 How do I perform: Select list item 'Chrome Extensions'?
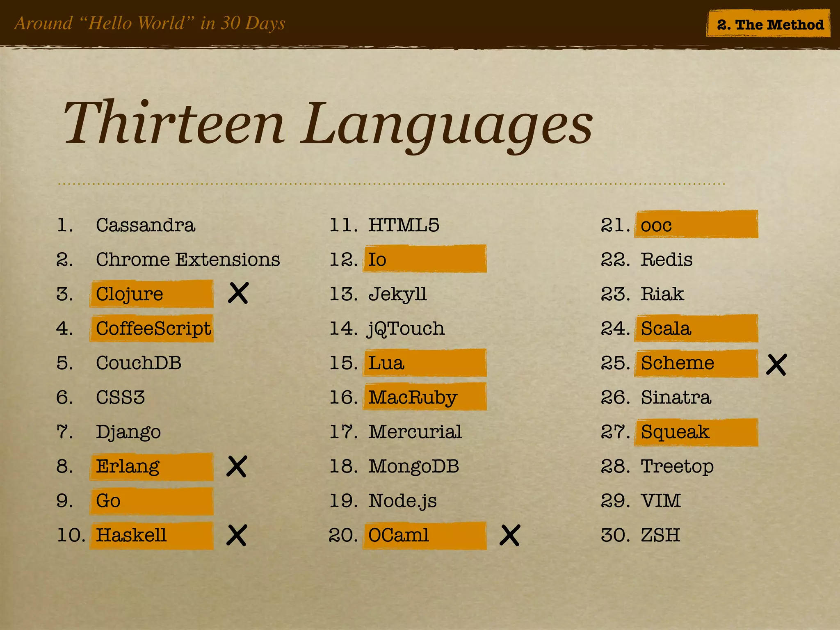pos(188,259)
